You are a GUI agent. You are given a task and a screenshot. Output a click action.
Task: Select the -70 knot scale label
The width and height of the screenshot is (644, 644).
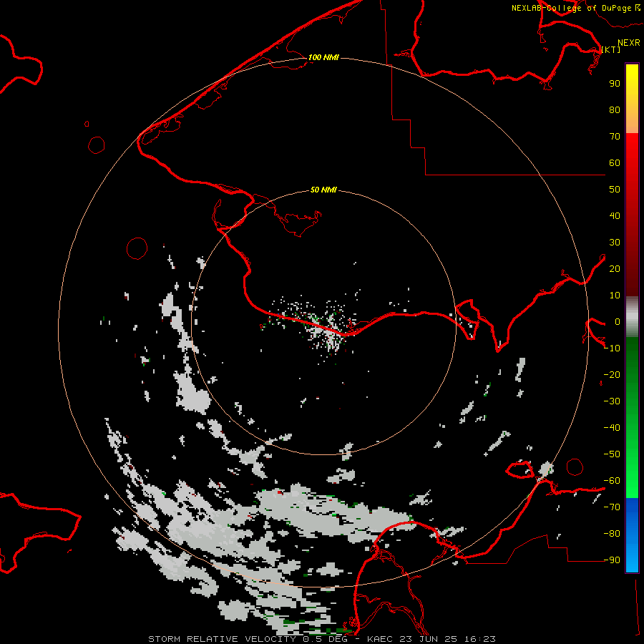click(612, 507)
